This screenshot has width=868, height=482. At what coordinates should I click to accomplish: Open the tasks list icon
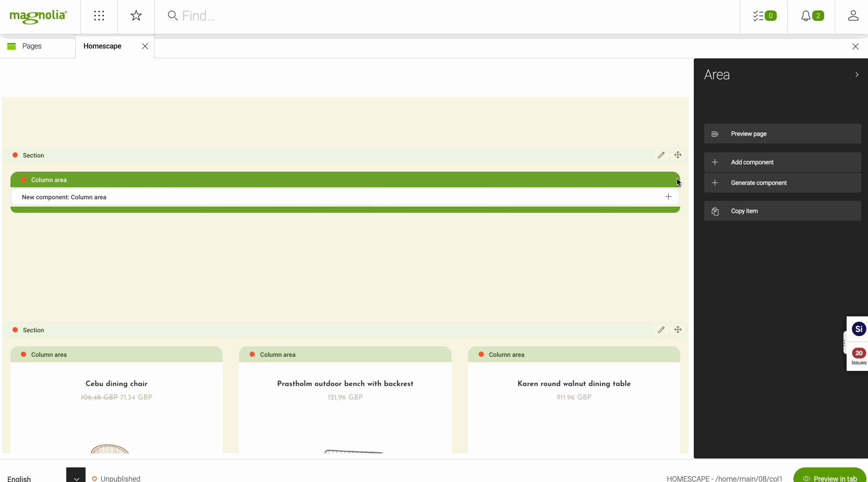click(764, 16)
